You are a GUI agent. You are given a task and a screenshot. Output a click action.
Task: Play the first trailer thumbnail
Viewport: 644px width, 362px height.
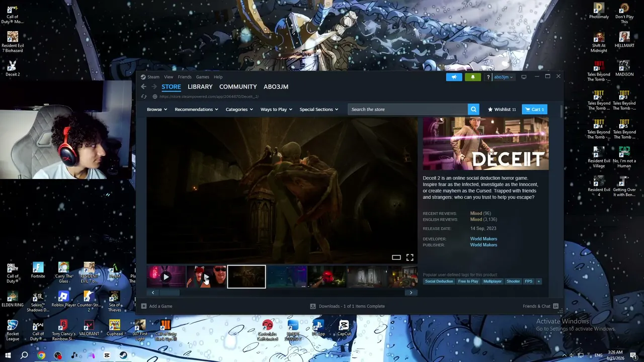point(166,277)
